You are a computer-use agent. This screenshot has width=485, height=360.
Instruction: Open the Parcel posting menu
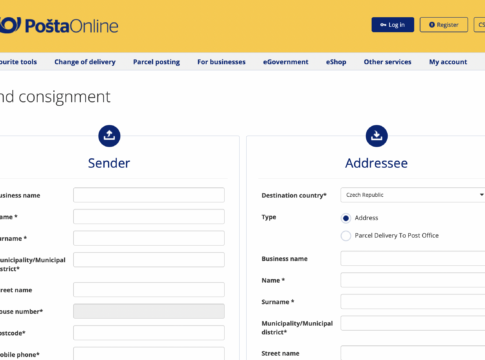[x=156, y=62]
